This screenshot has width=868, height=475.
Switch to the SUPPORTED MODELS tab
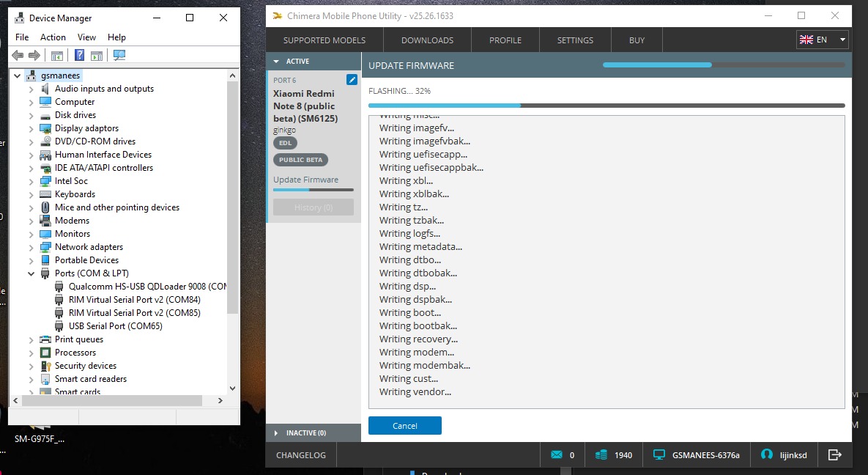(x=324, y=40)
